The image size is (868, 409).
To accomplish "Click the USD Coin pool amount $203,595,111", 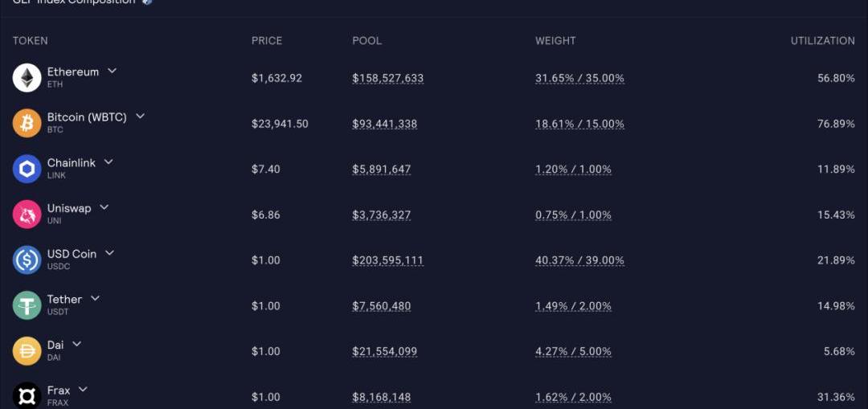I will (x=387, y=260).
